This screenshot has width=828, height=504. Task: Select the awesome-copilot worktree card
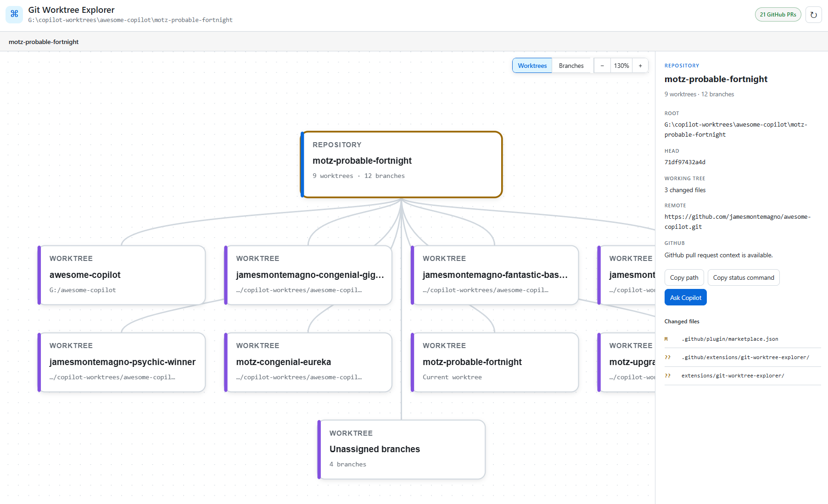coord(122,275)
